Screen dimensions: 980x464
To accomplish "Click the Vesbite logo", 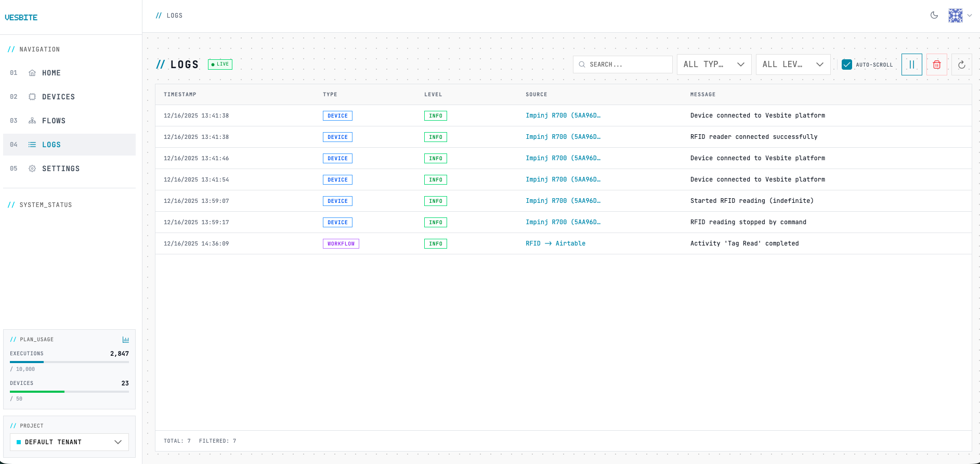I will pyautogui.click(x=21, y=18).
